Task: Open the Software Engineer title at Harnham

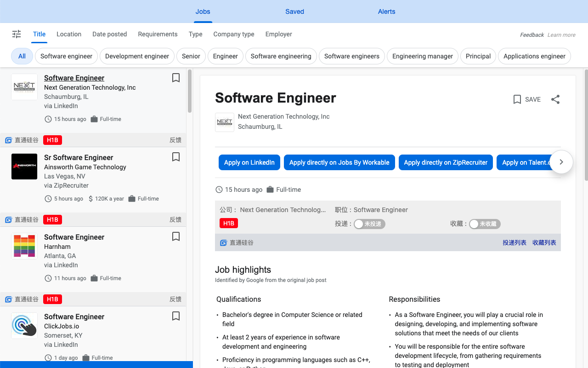Action: pos(74,237)
